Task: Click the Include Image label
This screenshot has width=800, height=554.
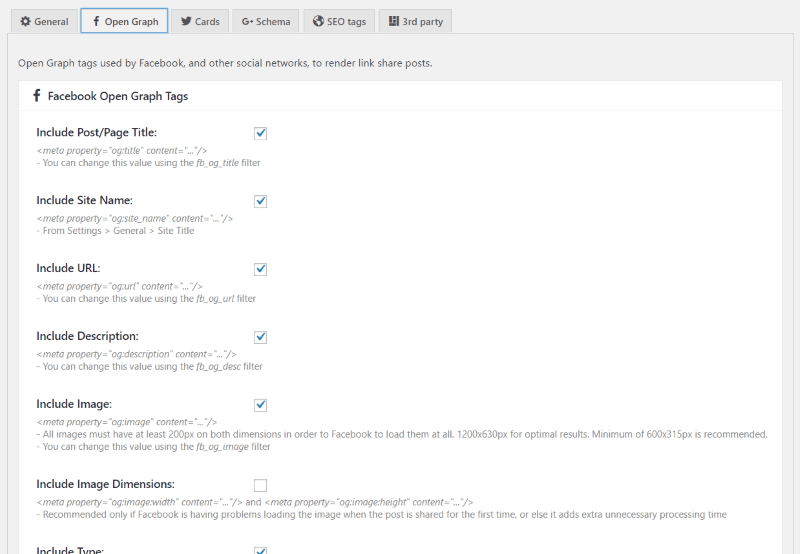Action: (x=74, y=404)
